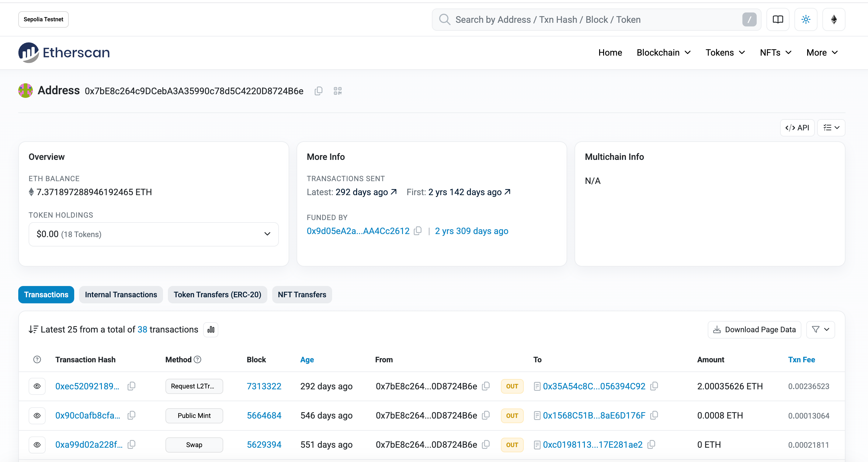Copy the address using the copy icon

pyautogui.click(x=318, y=91)
